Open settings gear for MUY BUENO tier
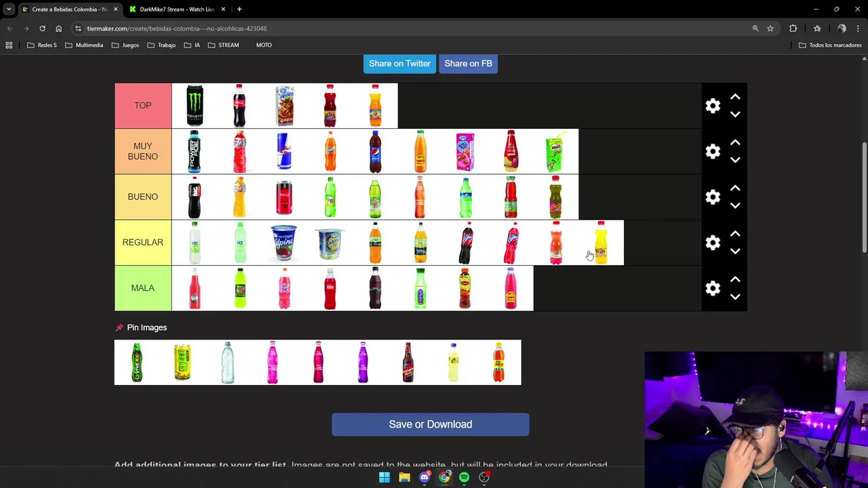This screenshot has height=488, width=868. pos(713,151)
